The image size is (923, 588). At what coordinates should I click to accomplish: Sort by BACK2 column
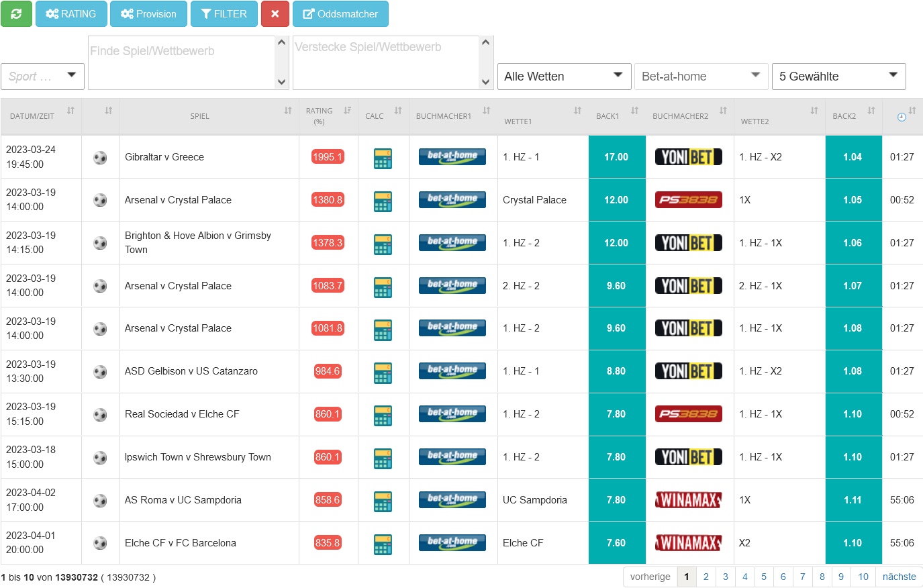(853, 116)
